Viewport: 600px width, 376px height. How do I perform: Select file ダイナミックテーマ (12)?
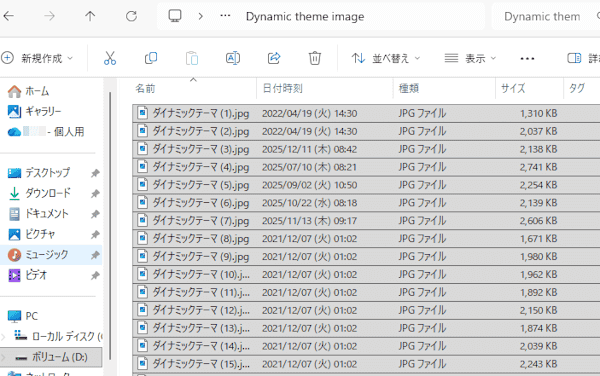pyautogui.click(x=201, y=310)
